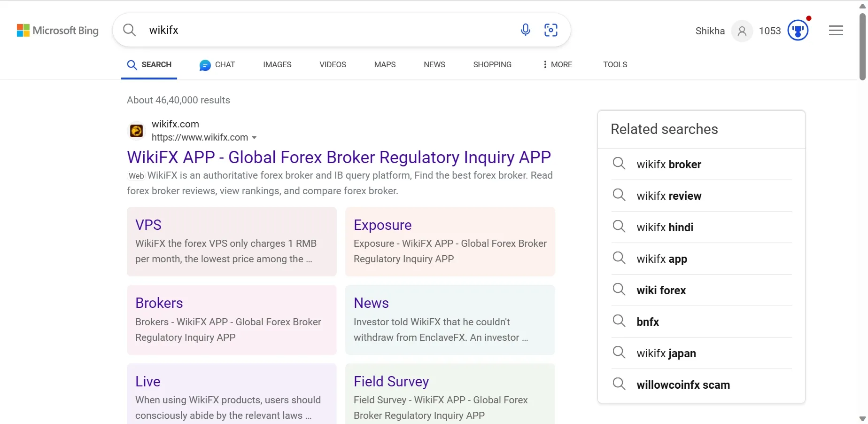This screenshot has width=868, height=424.
Task: Open the hamburger settings menu
Action: [x=836, y=31]
